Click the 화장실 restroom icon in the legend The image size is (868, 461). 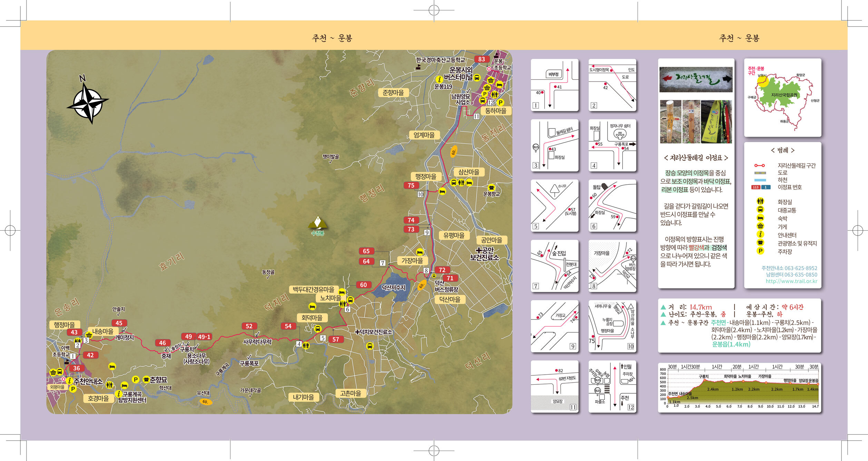pos(760,201)
